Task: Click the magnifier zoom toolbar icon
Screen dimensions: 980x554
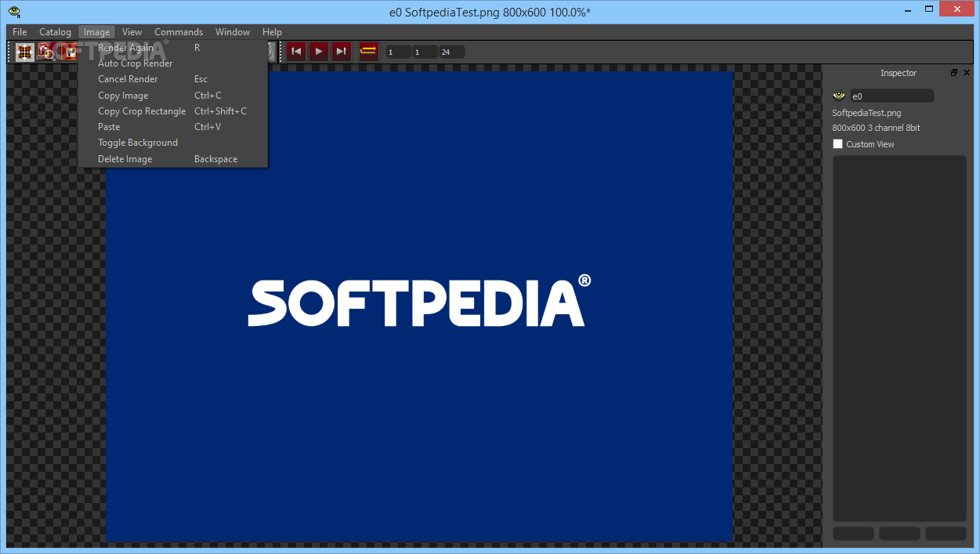Action: click(x=47, y=52)
